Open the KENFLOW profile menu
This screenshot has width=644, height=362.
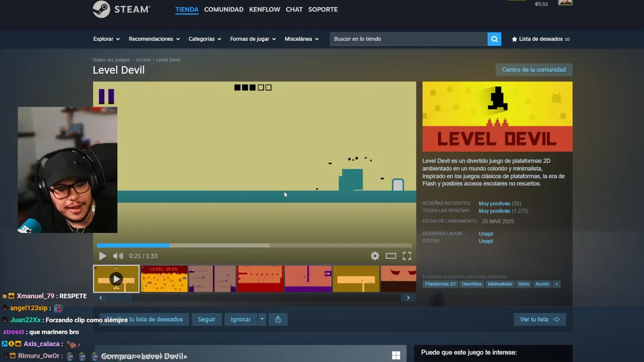tap(265, 10)
